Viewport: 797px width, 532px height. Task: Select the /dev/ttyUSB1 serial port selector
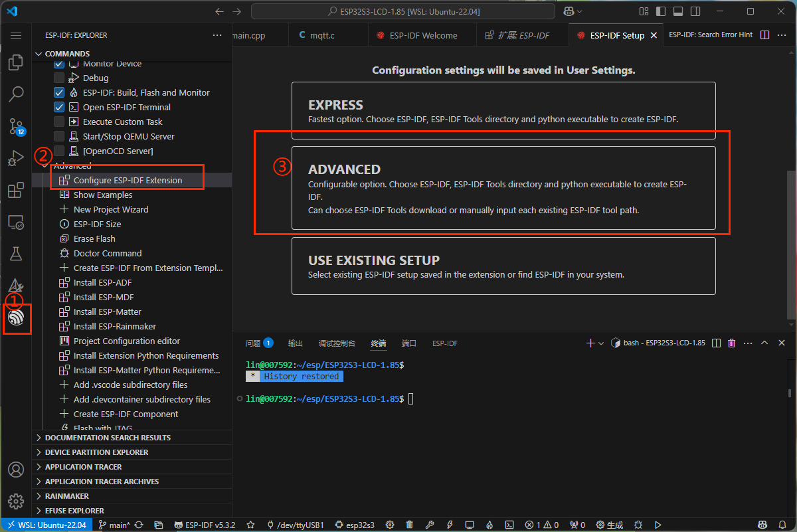pyautogui.click(x=295, y=524)
